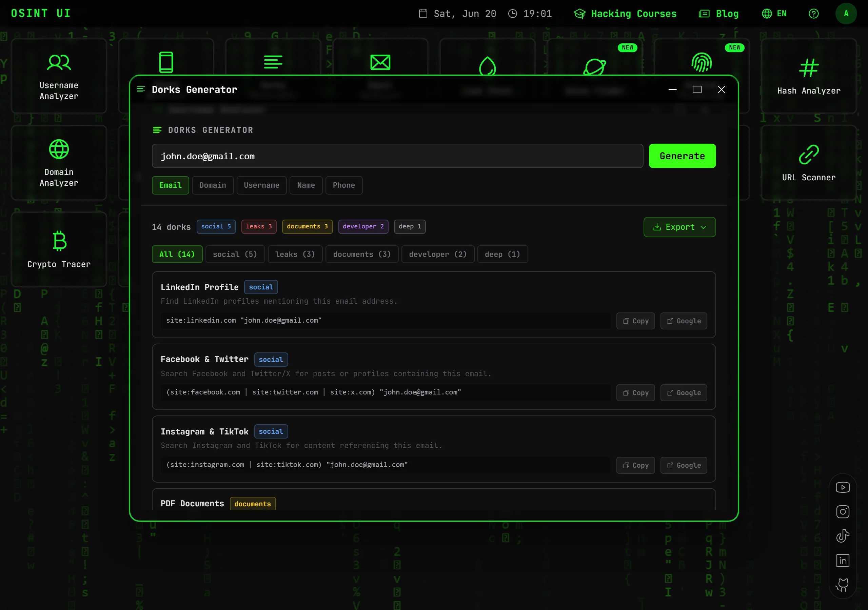
Task: Open the user avatar A menu
Action: pyautogui.click(x=846, y=14)
